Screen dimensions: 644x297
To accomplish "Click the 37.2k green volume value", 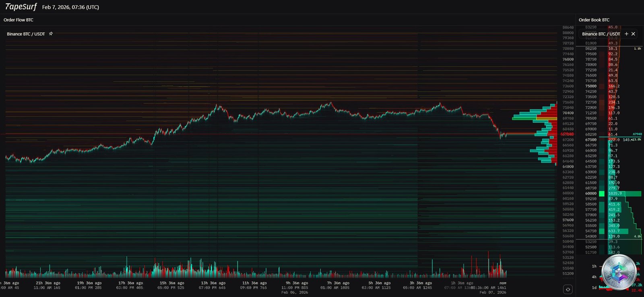I will coord(637,285).
